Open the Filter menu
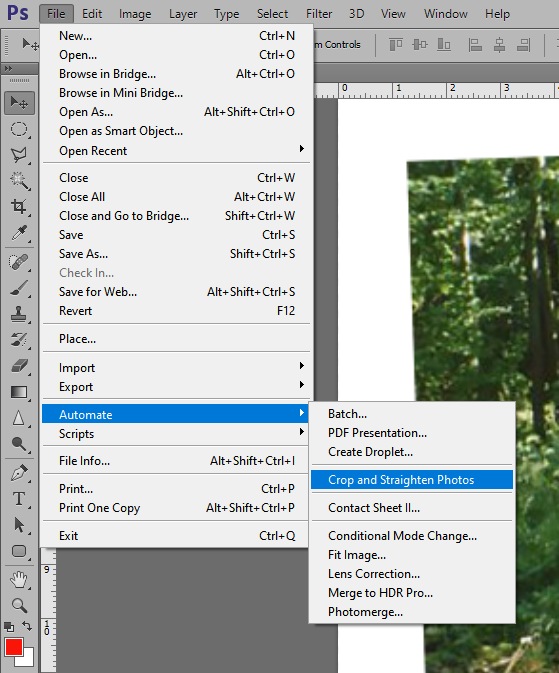The width and height of the screenshot is (559, 673). (x=319, y=14)
